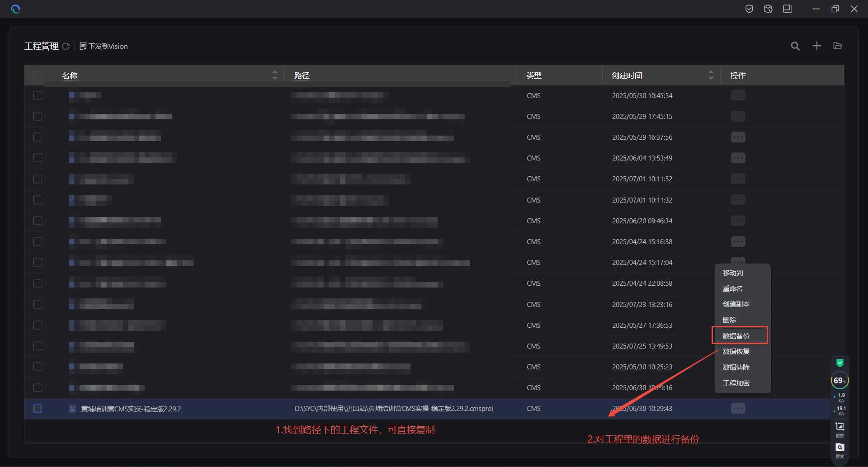Sort by 创建时间 column sort arrows
Image resolution: width=868 pixels, height=467 pixels.
point(711,75)
